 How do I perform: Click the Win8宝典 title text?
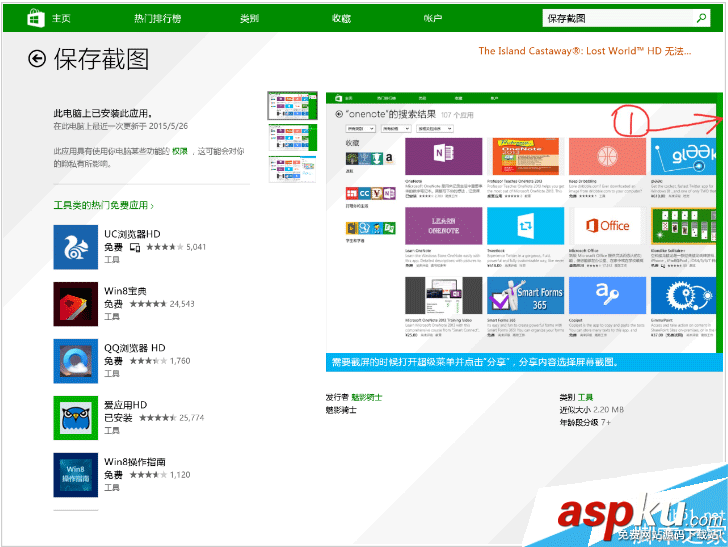pyautogui.click(x=125, y=291)
